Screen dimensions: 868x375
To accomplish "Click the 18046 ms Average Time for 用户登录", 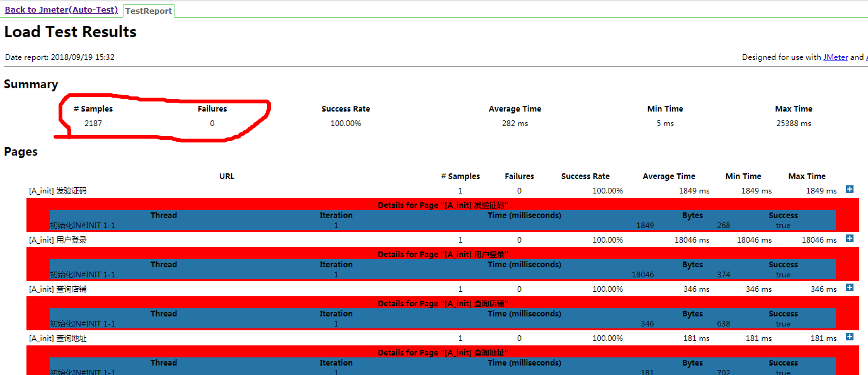I will (x=692, y=240).
